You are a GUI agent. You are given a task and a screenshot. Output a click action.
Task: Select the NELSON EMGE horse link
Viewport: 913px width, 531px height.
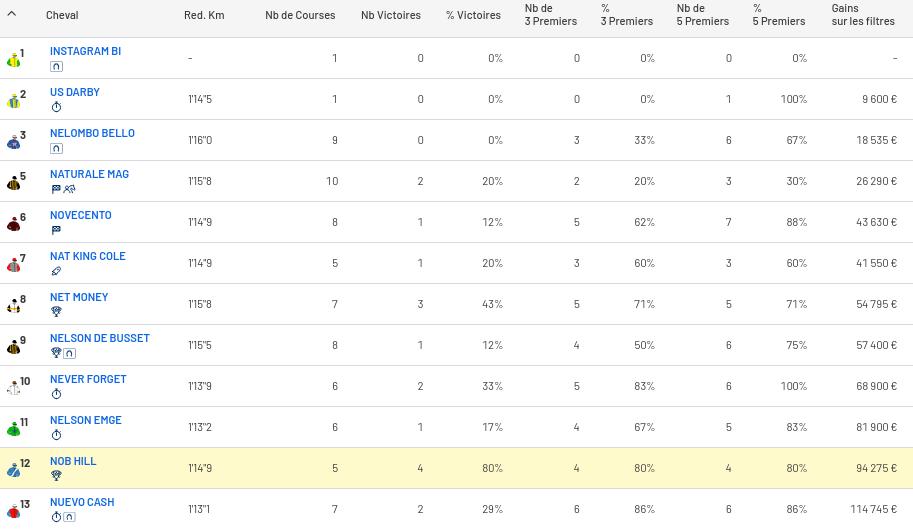pos(86,420)
